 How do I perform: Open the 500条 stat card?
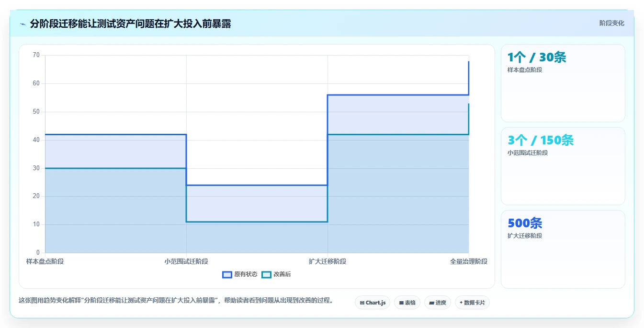[563, 249]
